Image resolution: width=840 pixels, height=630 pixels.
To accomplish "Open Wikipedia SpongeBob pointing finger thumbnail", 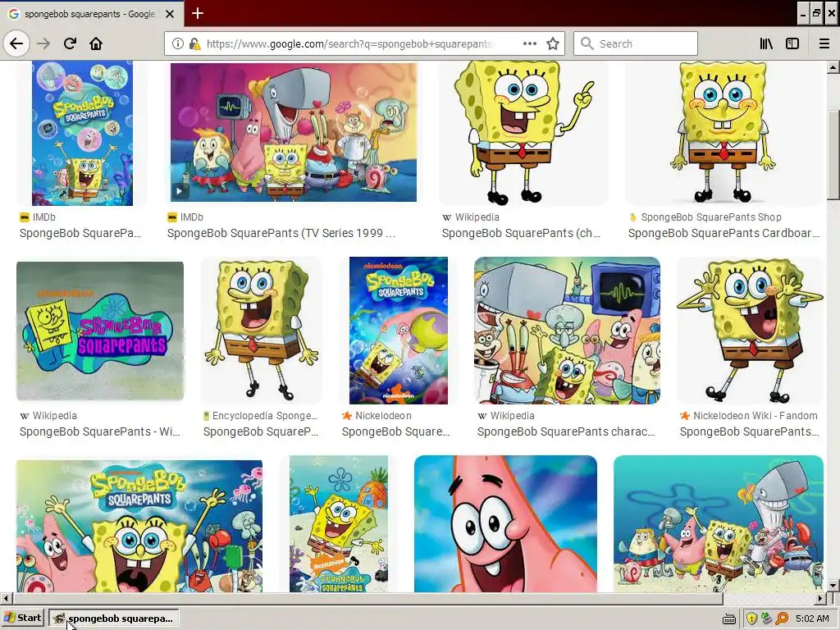I will pyautogui.click(x=523, y=133).
